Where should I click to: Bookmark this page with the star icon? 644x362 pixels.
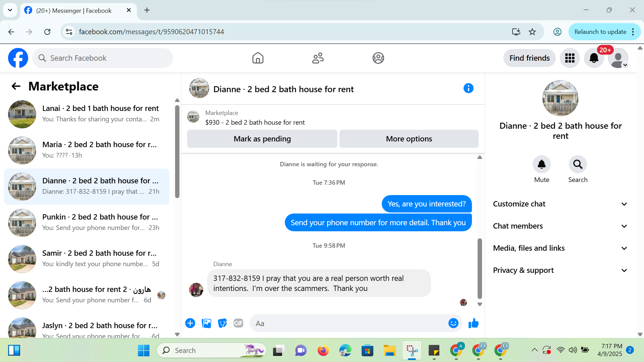[532, 32]
